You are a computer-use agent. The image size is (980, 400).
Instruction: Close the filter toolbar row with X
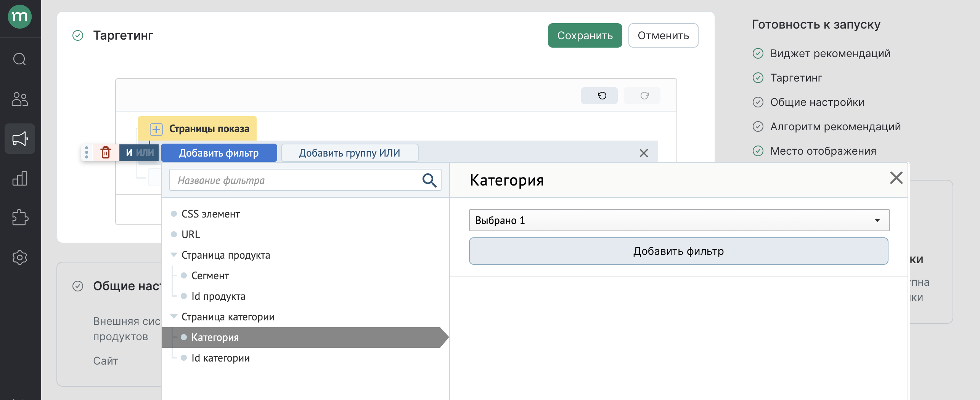click(644, 153)
